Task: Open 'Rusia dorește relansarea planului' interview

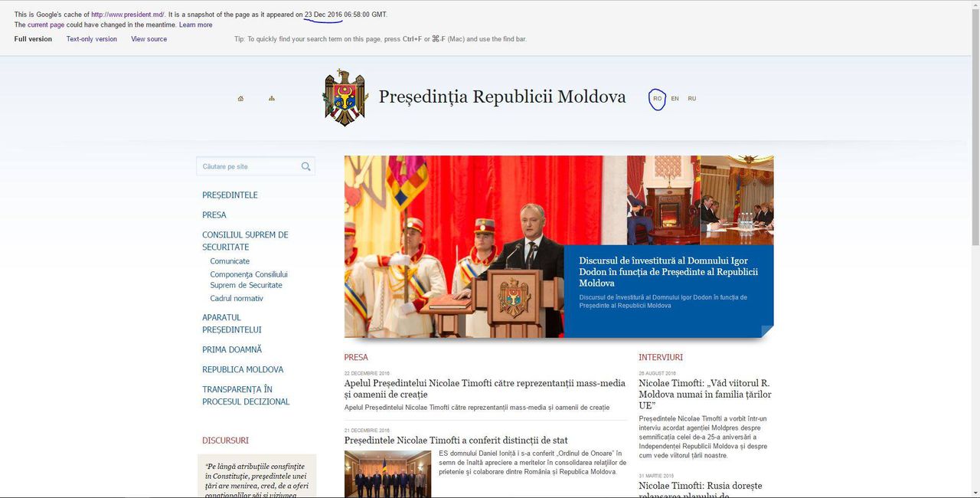Action: point(701,490)
